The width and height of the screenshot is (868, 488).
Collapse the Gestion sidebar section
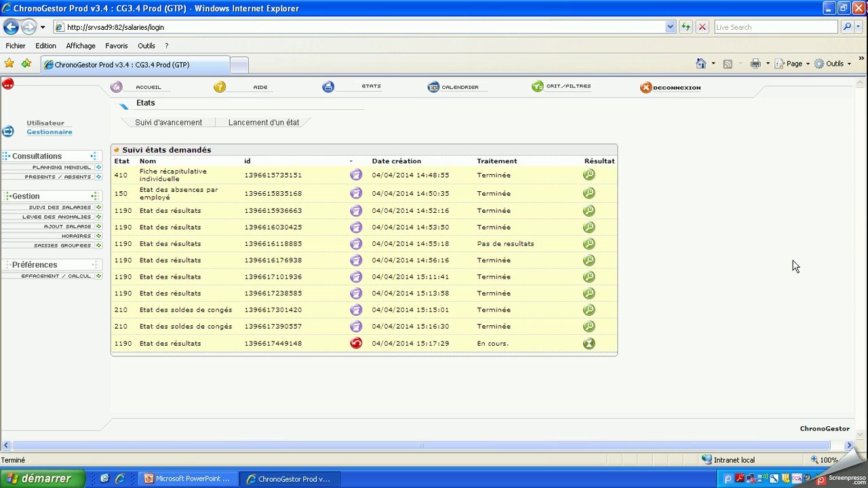(94, 196)
